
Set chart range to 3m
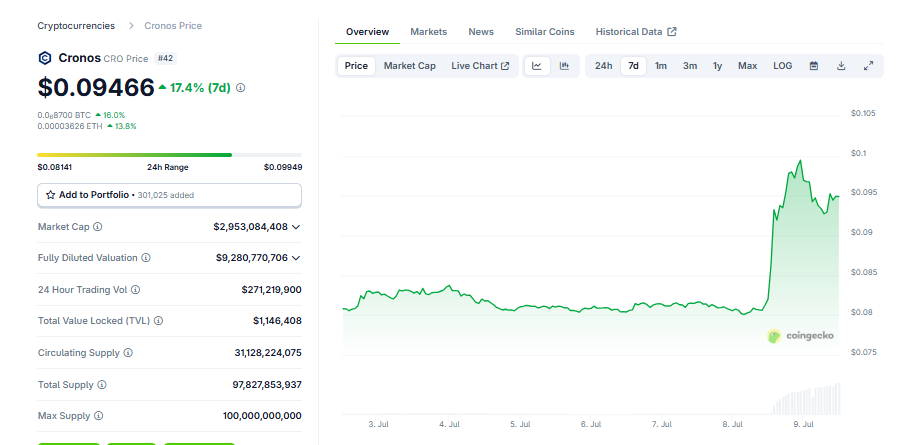690,66
